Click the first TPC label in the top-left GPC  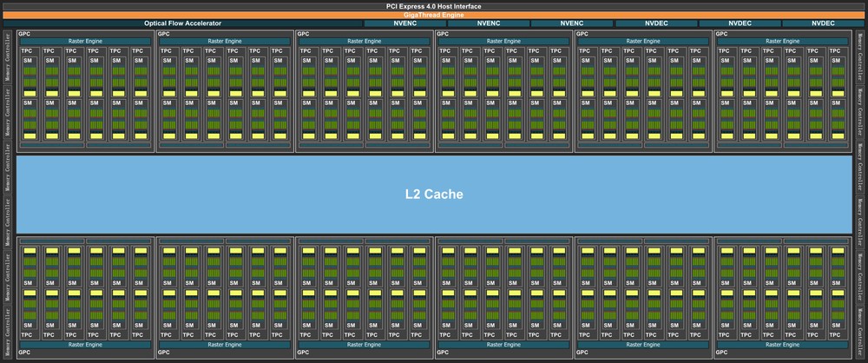(29, 51)
